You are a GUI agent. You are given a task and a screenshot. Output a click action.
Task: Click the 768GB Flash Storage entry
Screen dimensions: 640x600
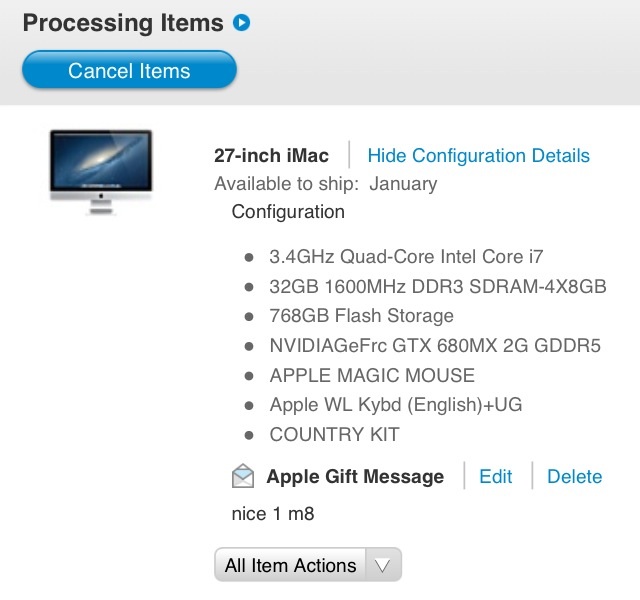coord(362,316)
